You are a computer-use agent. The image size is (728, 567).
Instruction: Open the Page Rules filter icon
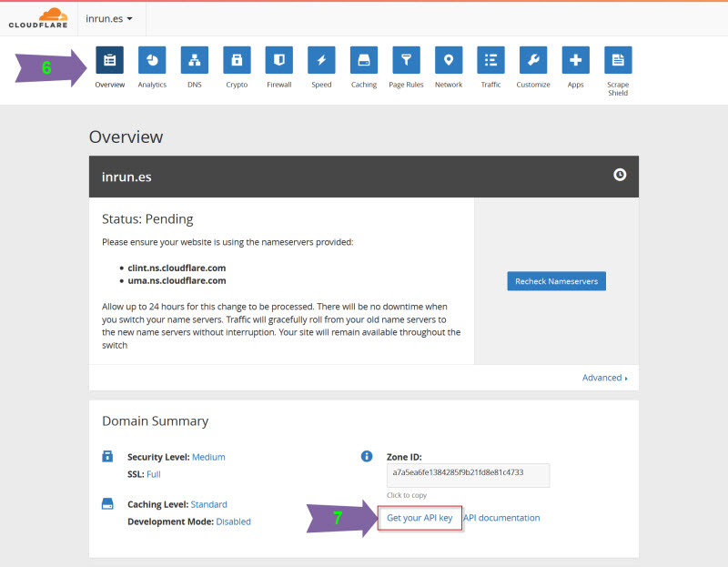(406, 60)
